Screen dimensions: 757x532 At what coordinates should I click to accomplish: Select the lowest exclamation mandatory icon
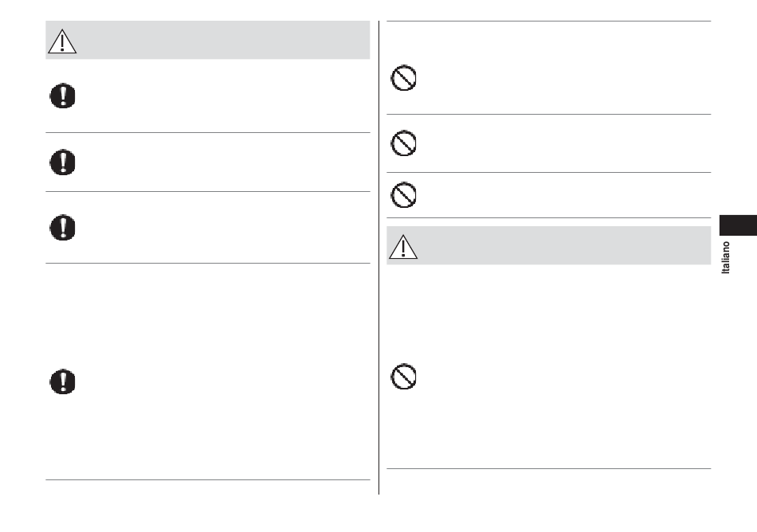(x=63, y=381)
